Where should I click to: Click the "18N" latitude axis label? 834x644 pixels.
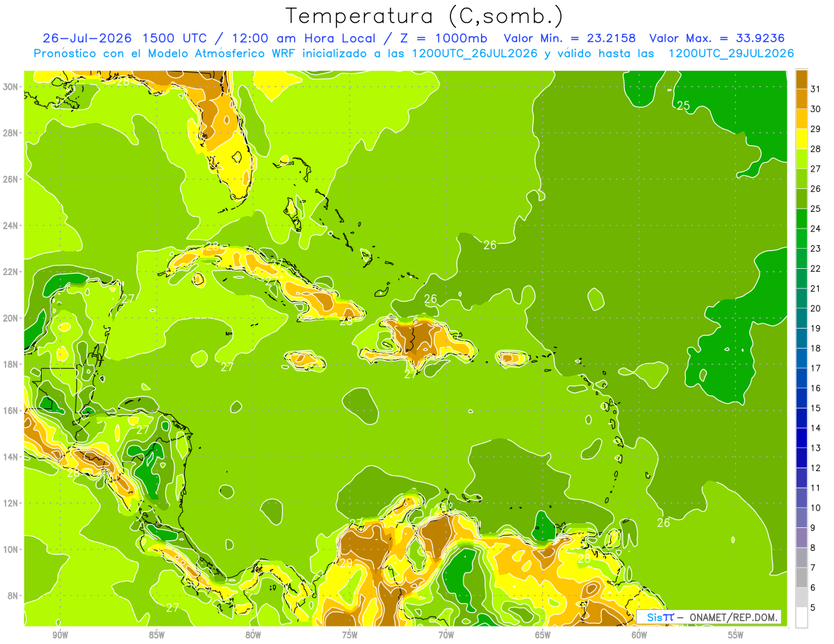pos(10,364)
